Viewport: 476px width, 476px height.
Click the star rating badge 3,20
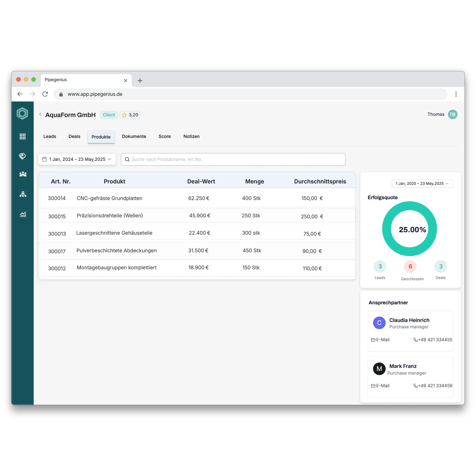pyautogui.click(x=130, y=115)
